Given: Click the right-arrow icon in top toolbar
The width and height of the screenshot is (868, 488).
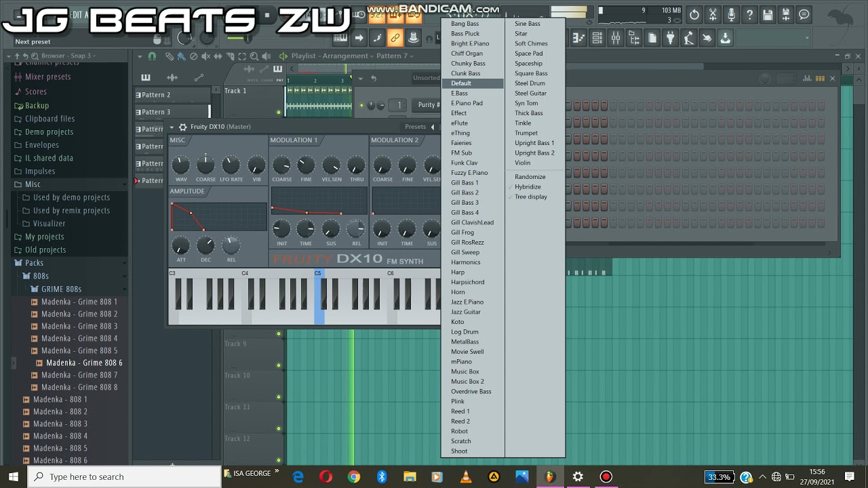Looking at the screenshot, I should point(359,38).
